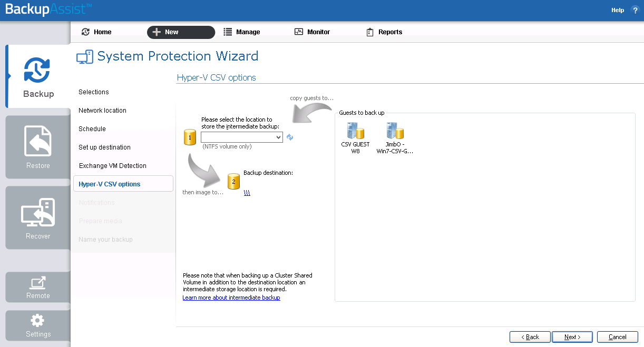Select the Network location wizard step
The image size is (644, 347).
[103, 111]
